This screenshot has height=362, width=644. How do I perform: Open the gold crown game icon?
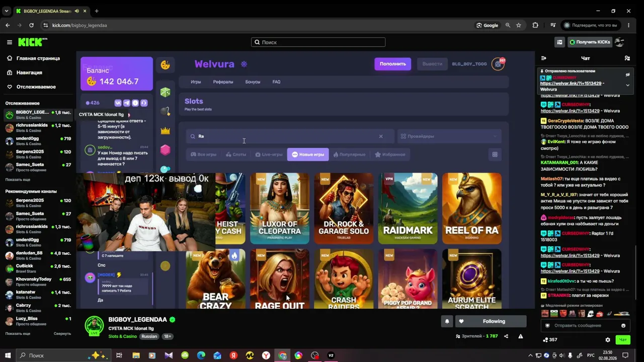coord(165,131)
